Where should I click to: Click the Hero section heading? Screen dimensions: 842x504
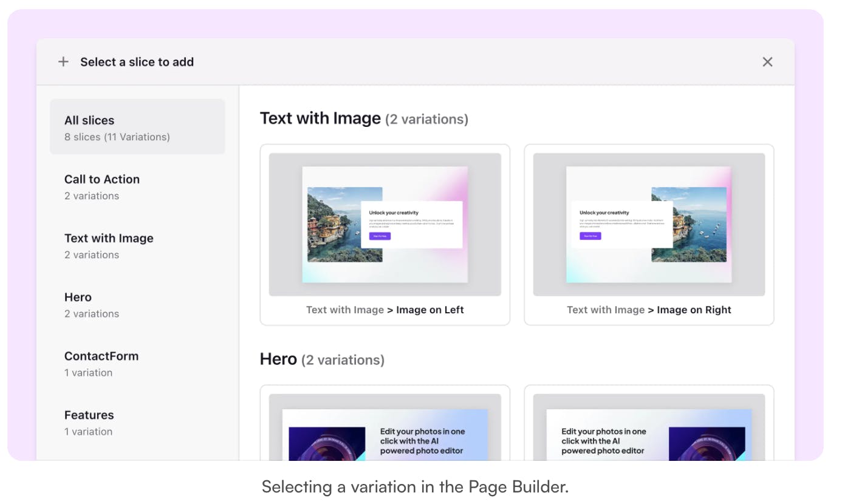(x=279, y=359)
